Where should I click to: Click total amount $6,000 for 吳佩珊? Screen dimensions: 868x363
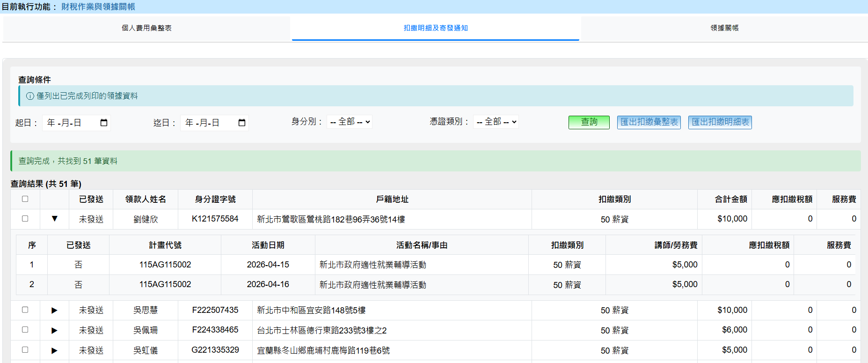coord(735,330)
